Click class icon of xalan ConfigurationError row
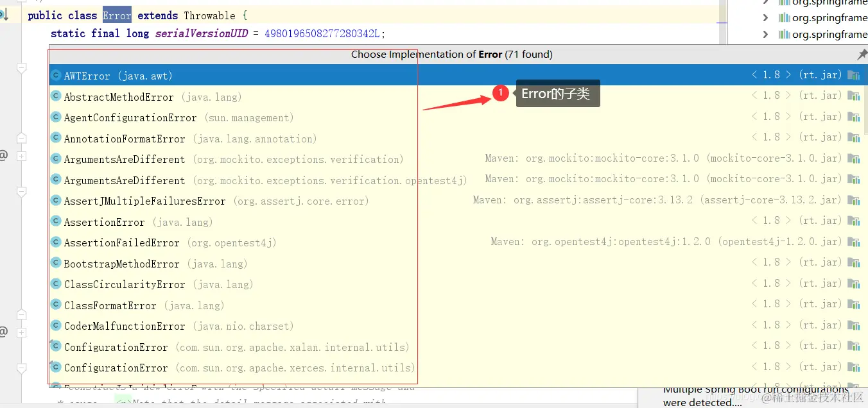 pos(56,347)
